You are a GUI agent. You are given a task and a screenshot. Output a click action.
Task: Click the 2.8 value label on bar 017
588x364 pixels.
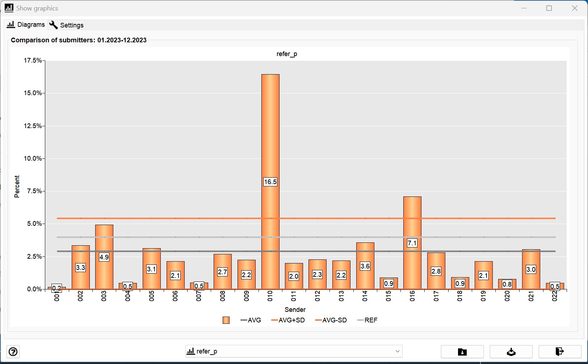pos(436,271)
